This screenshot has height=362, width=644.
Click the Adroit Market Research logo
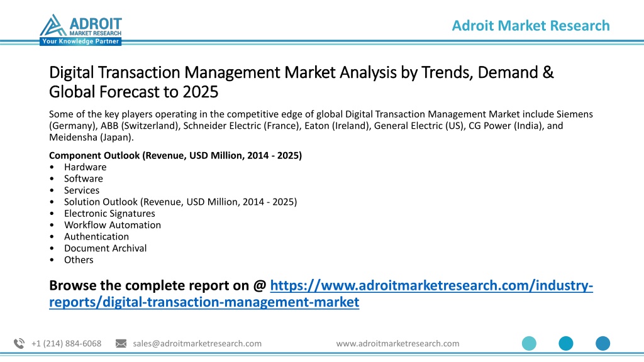[80, 30]
